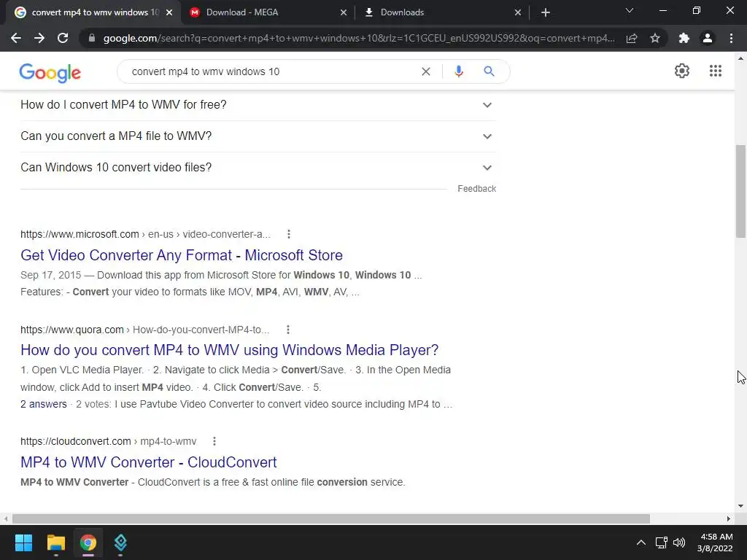
Task: Open the volume speaker tray icon
Action: click(x=679, y=542)
